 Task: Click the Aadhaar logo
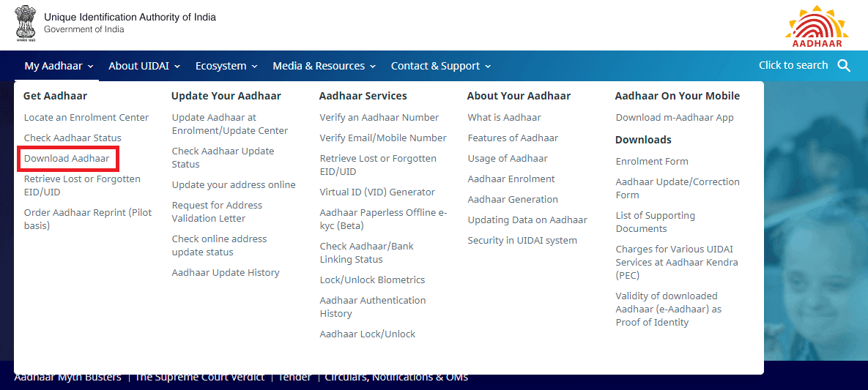(x=817, y=26)
